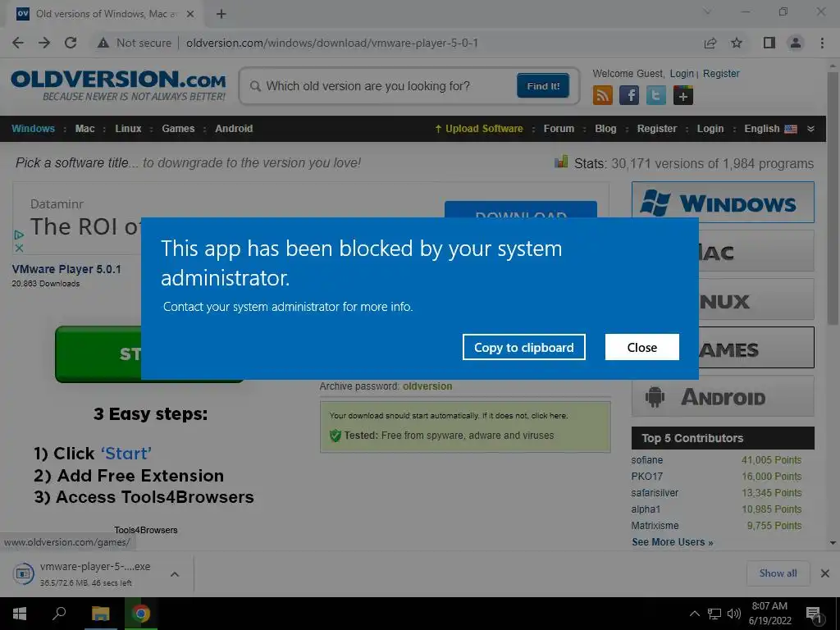
Task: Select Android in the nav bar
Action: pos(234,129)
